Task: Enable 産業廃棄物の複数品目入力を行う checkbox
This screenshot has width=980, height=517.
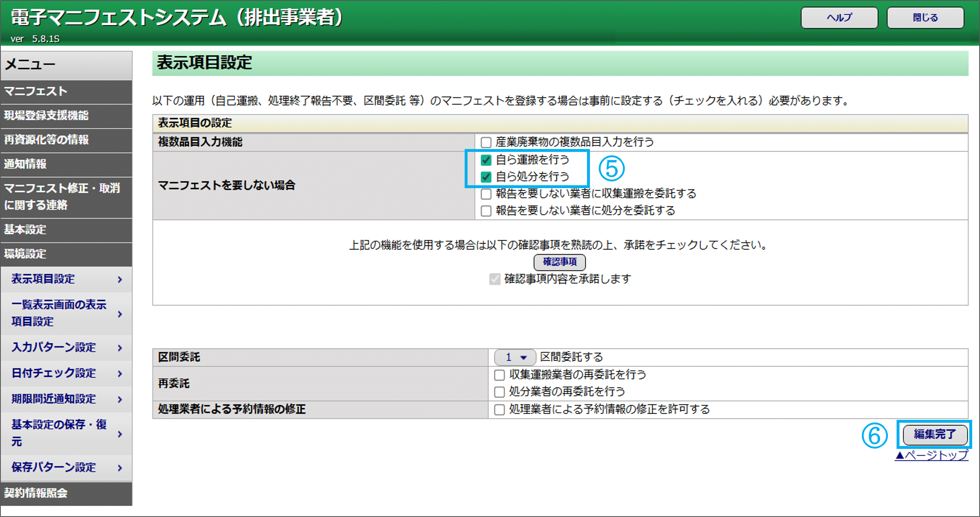Action: 486,143
